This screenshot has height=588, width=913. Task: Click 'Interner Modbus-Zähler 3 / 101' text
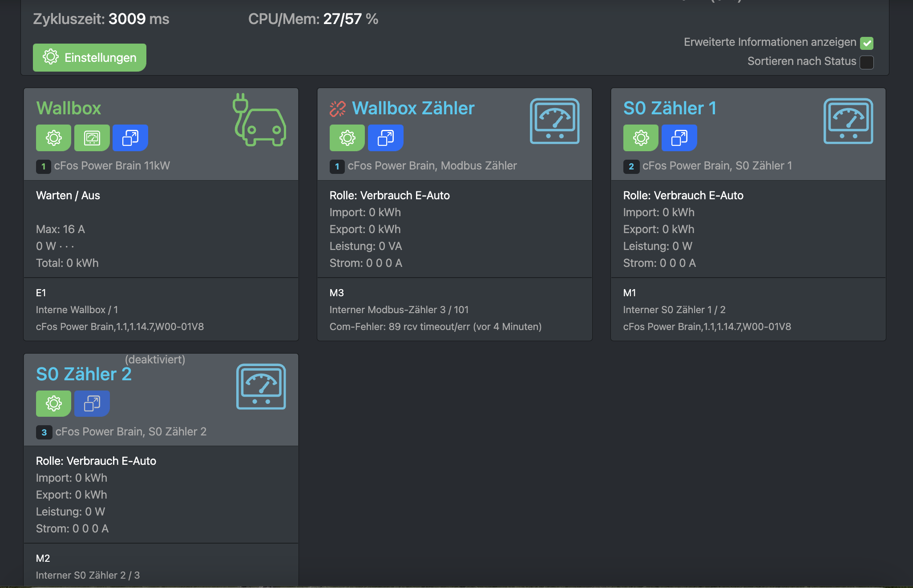(x=399, y=310)
